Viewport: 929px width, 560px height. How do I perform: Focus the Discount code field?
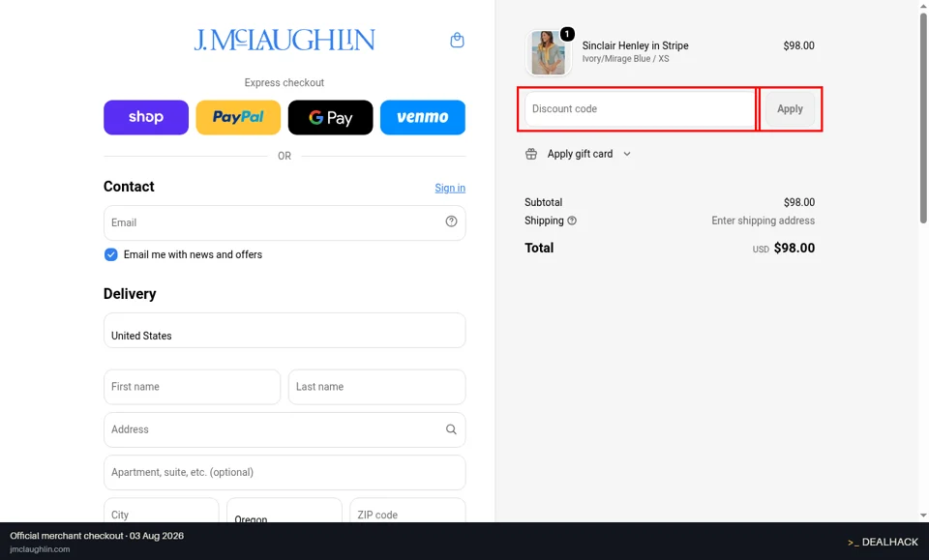click(640, 109)
